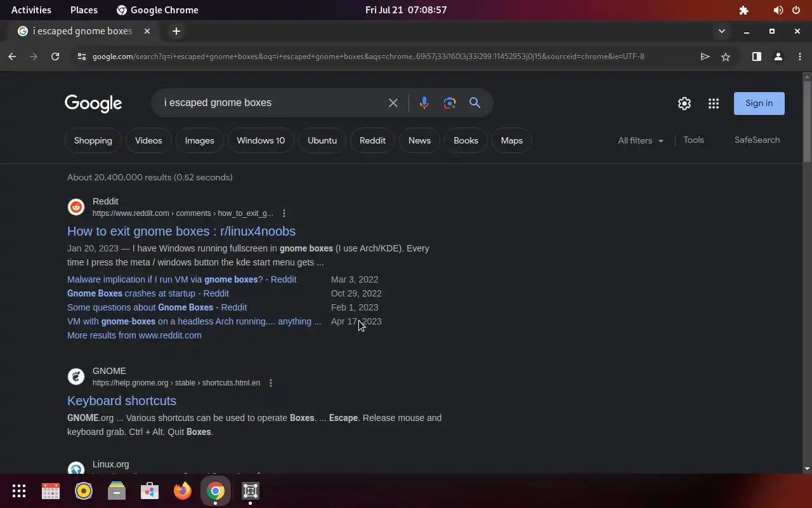812x508 pixels.
Task: Search by image with Lens icon
Action: point(450,103)
